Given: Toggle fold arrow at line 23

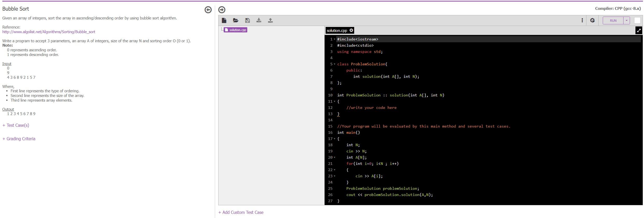Looking at the screenshot, I should (334, 176).
